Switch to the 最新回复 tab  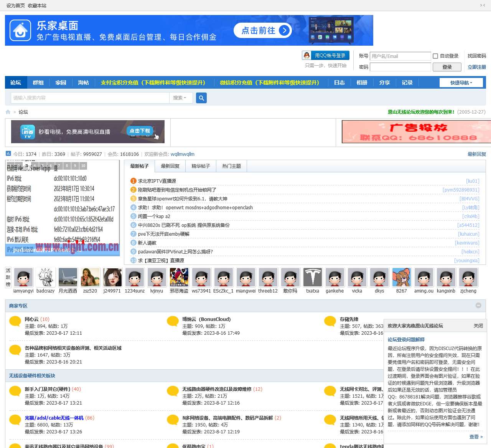(x=170, y=166)
